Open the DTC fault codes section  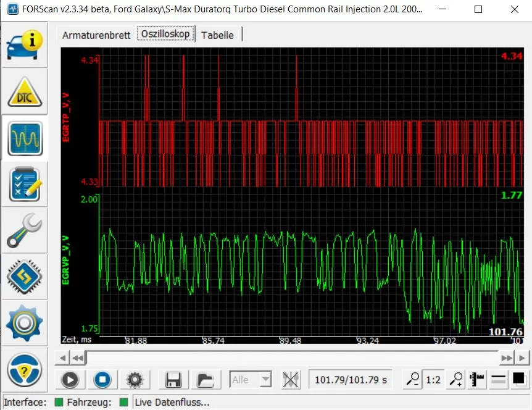point(25,92)
